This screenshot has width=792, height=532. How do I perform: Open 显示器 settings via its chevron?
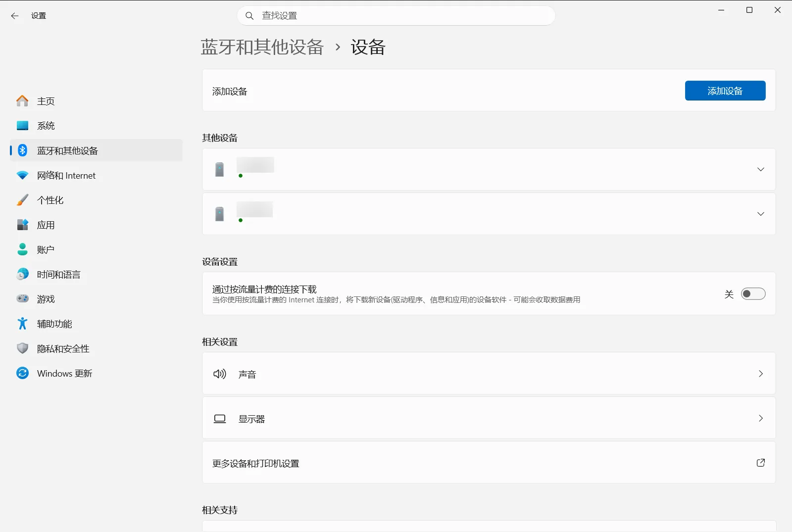tap(761, 418)
